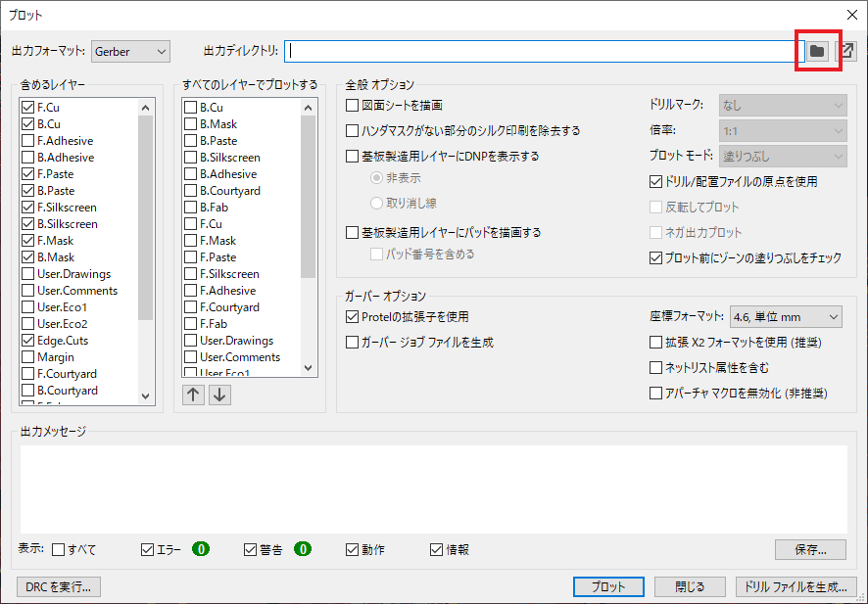Enable アパーチャ マクロを無効化 checkbox
The height and width of the screenshot is (604, 868).
click(656, 394)
